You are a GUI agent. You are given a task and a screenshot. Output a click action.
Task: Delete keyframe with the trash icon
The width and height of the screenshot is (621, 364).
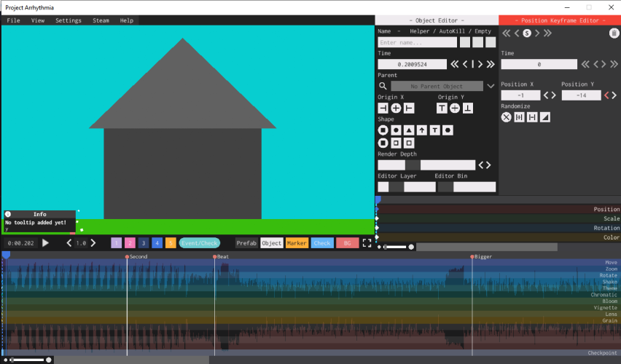click(x=614, y=33)
